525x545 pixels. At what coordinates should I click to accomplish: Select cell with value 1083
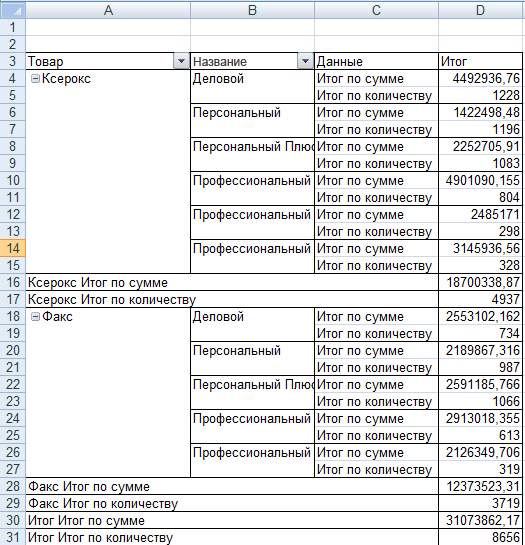click(480, 163)
